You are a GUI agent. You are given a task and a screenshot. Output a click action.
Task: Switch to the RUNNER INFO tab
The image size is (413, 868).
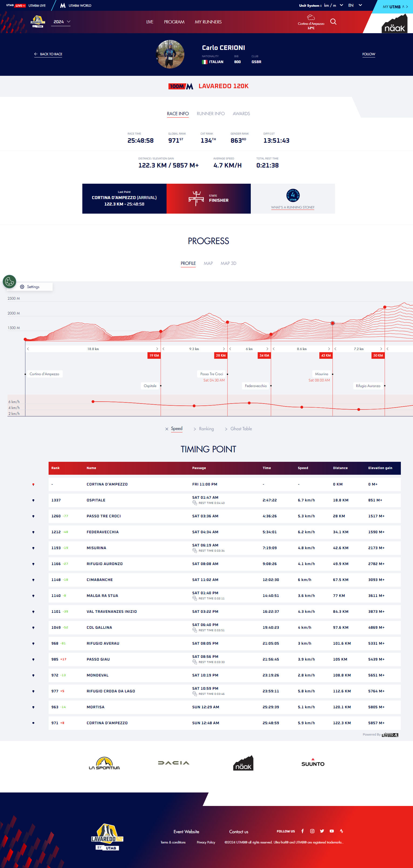click(210, 114)
